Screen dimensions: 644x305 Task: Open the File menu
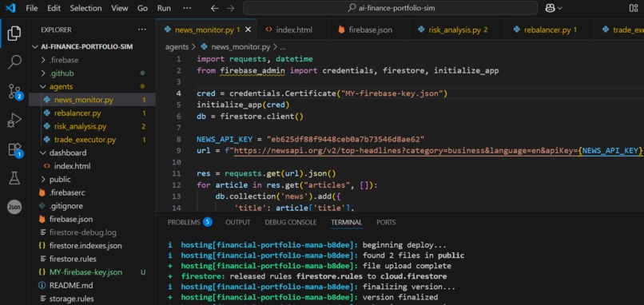32,8
